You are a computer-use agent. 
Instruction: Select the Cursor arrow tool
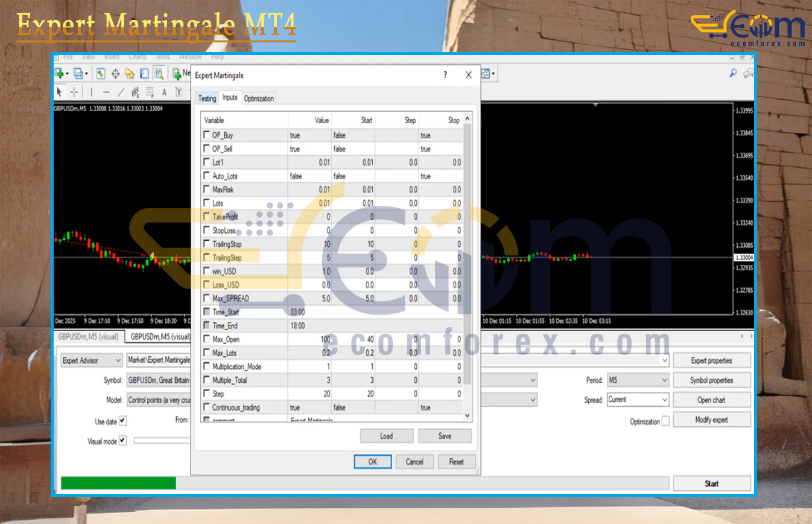click(x=59, y=92)
